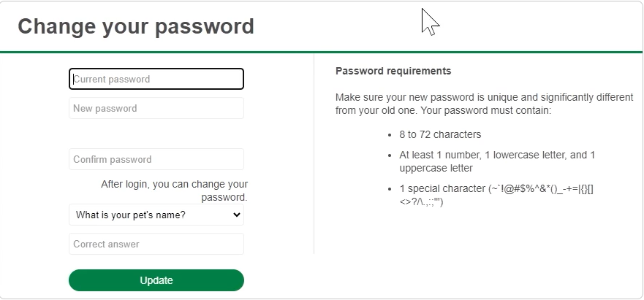This screenshot has height=300, width=644.
Task: Click into the New password field
Action: click(156, 108)
